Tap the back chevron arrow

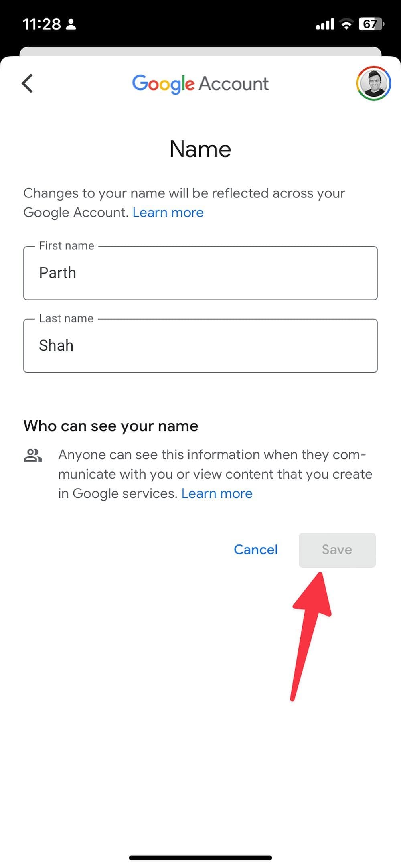click(x=27, y=83)
